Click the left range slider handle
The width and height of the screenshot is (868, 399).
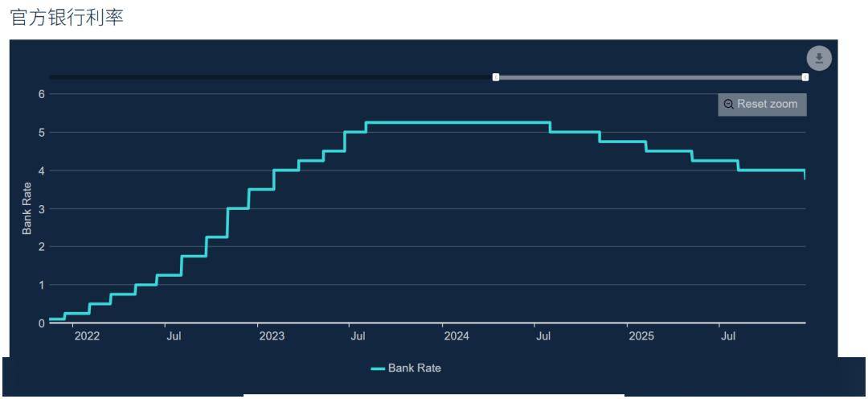496,77
